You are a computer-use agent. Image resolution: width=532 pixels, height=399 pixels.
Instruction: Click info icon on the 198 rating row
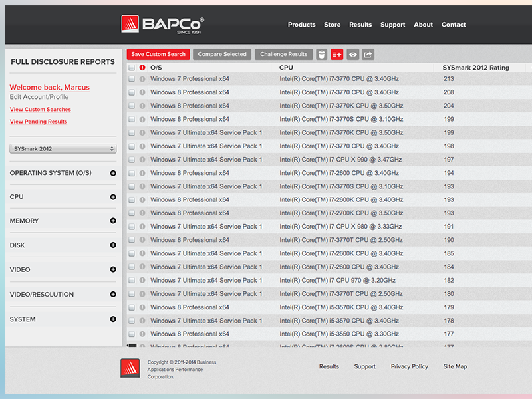(x=142, y=146)
